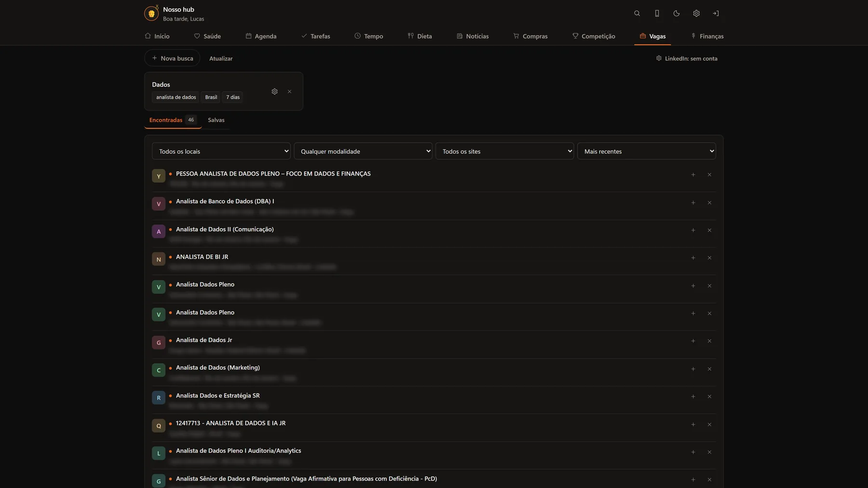Screen dimensions: 868x488
Task: Open the Qualquer modalidade dropdown
Action: pos(363,151)
